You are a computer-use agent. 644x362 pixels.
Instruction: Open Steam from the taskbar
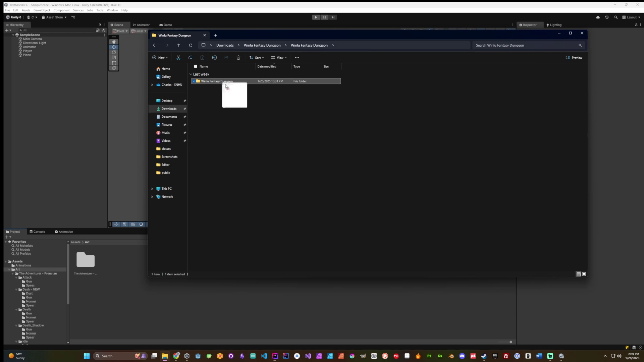coord(484,356)
